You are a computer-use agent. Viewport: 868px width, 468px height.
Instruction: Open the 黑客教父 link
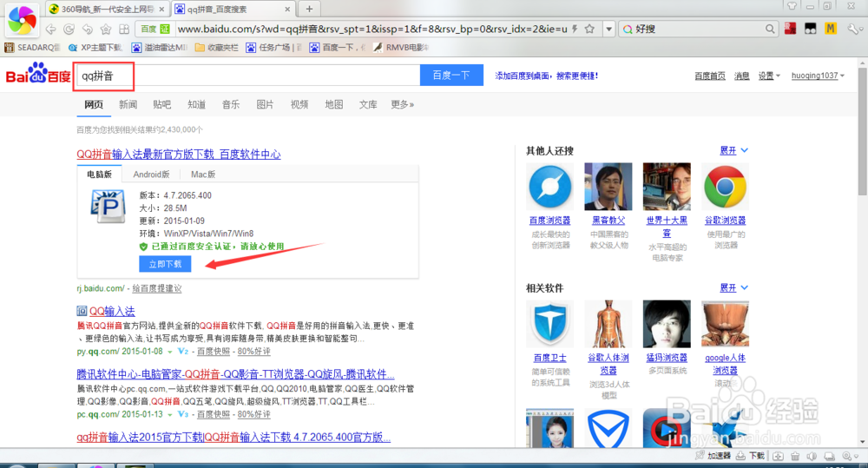point(608,221)
